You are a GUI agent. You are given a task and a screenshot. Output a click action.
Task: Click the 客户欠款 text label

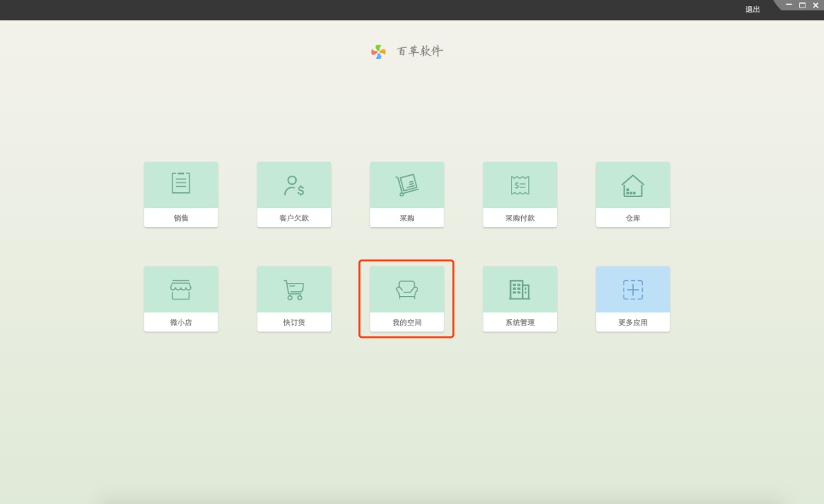click(294, 218)
